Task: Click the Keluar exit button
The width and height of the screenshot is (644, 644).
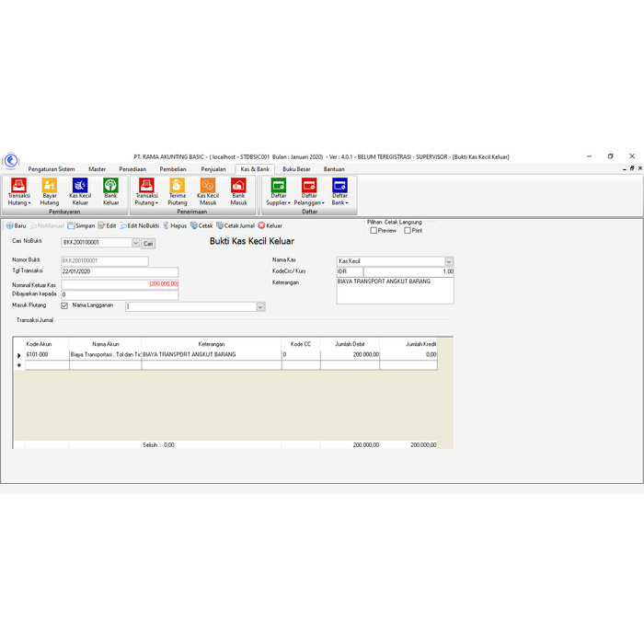Action: point(270,226)
